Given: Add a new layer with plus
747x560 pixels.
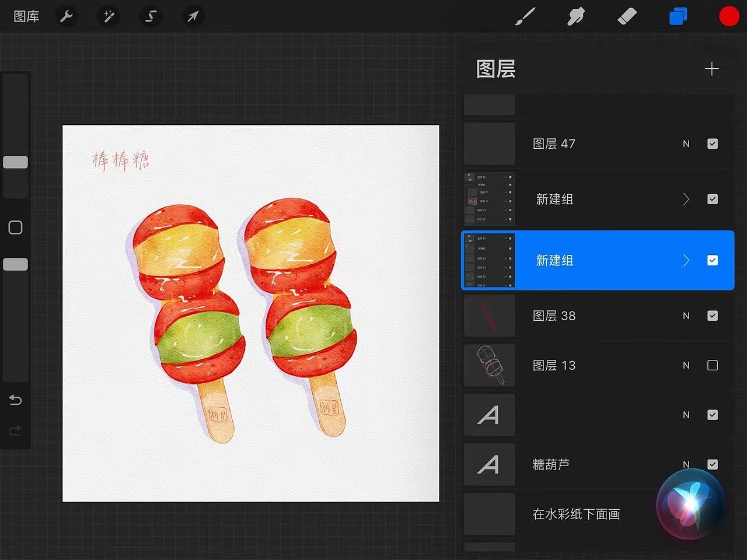Looking at the screenshot, I should [x=711, y=69].
